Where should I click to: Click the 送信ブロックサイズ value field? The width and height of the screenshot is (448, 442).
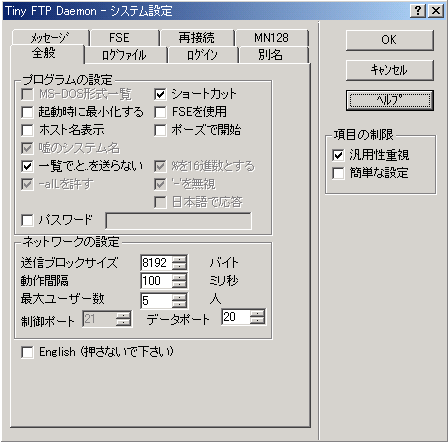click(x=156, y=263)
